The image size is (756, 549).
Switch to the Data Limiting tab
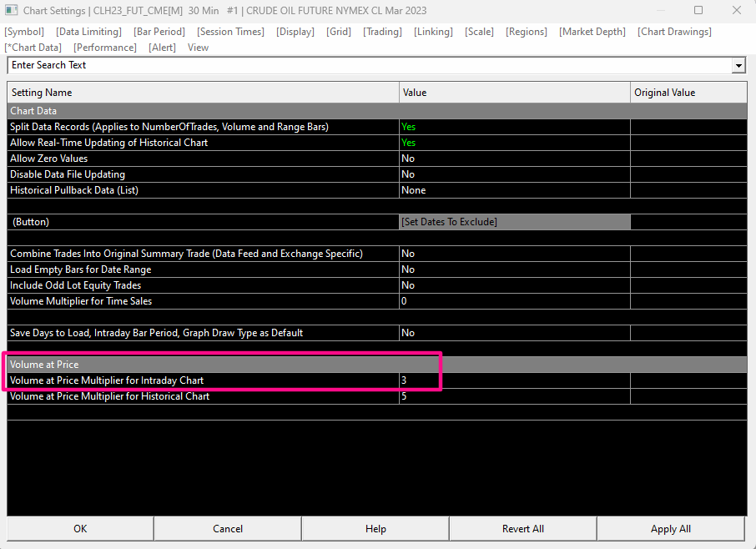88,32
